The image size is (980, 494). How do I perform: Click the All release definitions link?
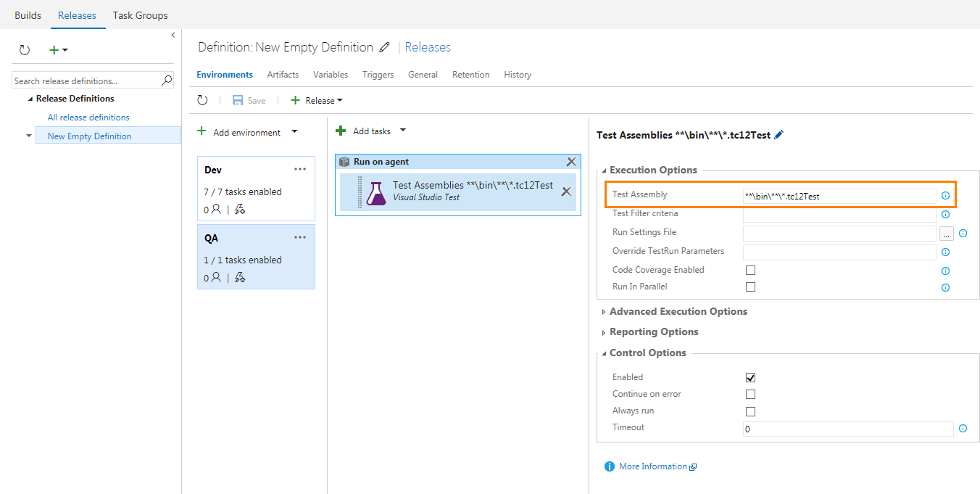[88, 118]
